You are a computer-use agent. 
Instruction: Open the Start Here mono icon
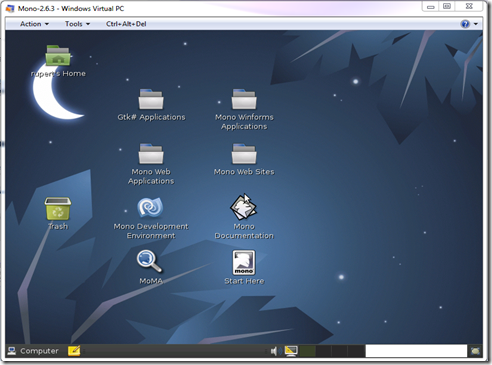pyautogui.click(x=244, y=263)
